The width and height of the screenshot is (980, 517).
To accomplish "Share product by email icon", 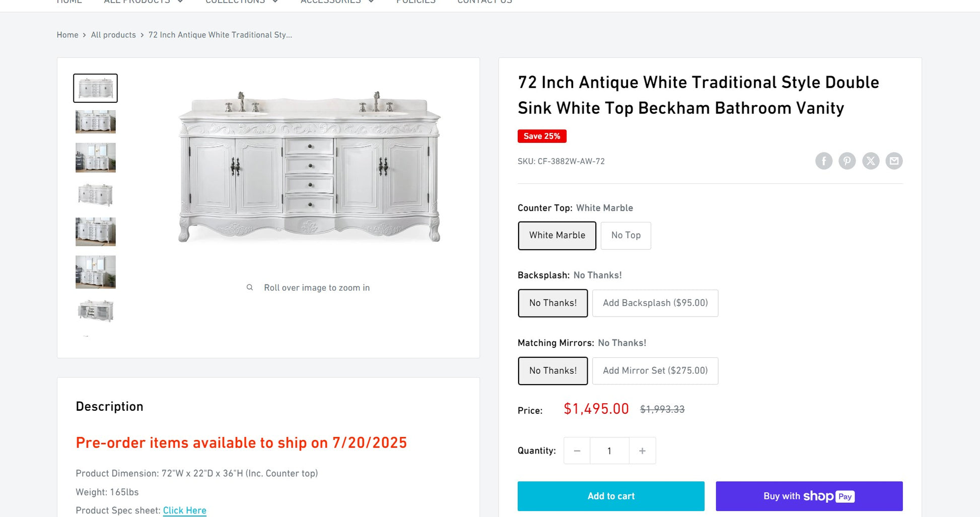I will pyautogui.click(x=894, y=161).
